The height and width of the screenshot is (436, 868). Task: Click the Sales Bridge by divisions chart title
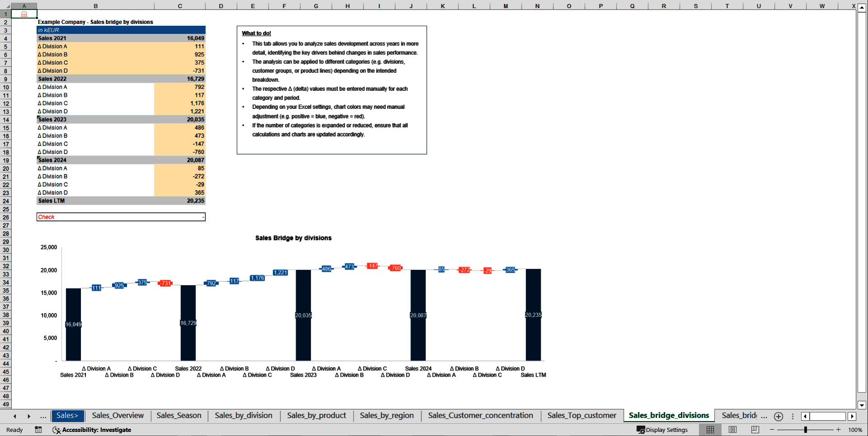(x=293, y=238)
